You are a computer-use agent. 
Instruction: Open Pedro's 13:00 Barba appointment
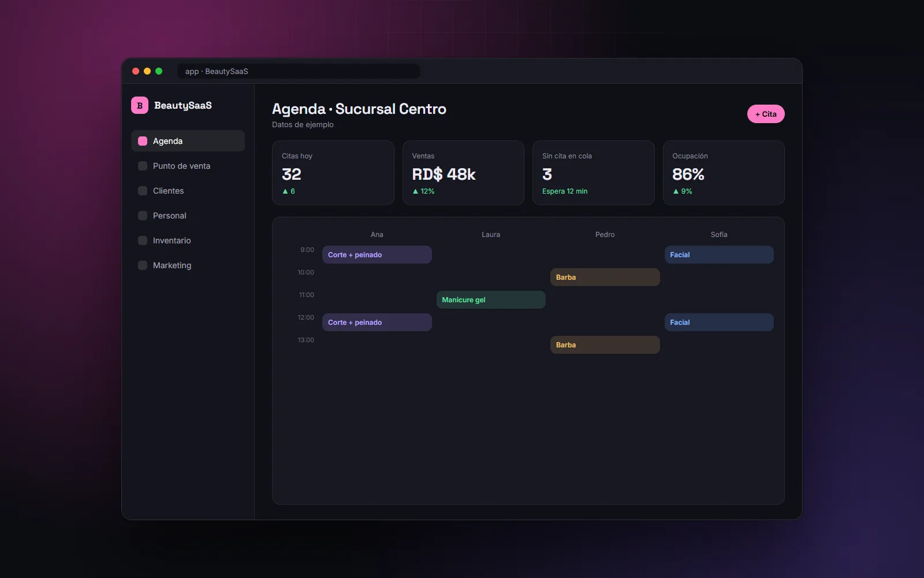pyautogui.click(x=605, y=345)
